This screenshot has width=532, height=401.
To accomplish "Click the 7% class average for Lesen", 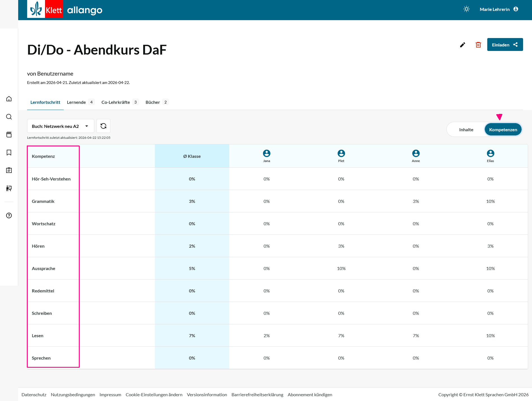I will click(192, 336).
